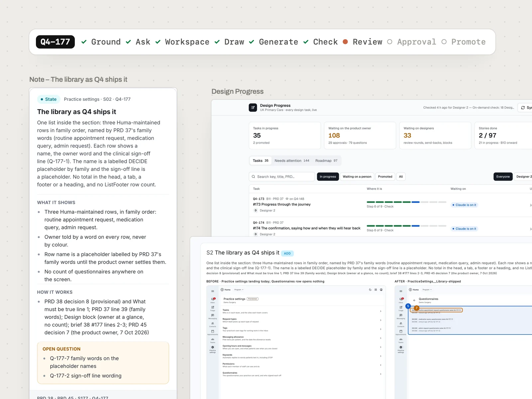The image size is (532, 399).
Task: Click Claude is on it for Q4-173
Action: 464,205
